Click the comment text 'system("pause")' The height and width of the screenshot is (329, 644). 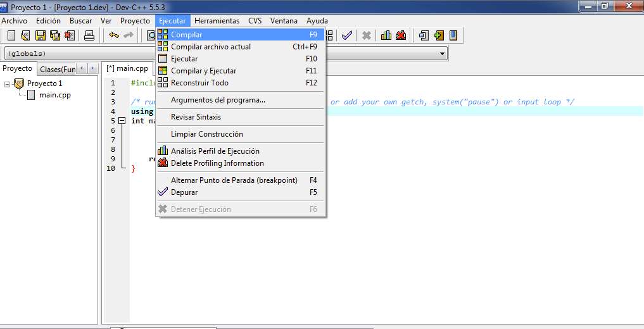(x=465, y=102)
